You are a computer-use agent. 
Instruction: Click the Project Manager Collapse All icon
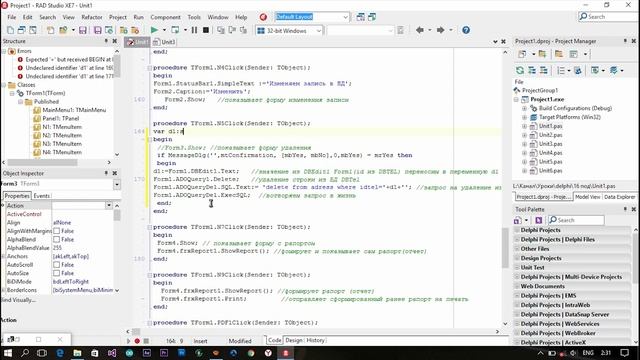click(x=544, y=71)
